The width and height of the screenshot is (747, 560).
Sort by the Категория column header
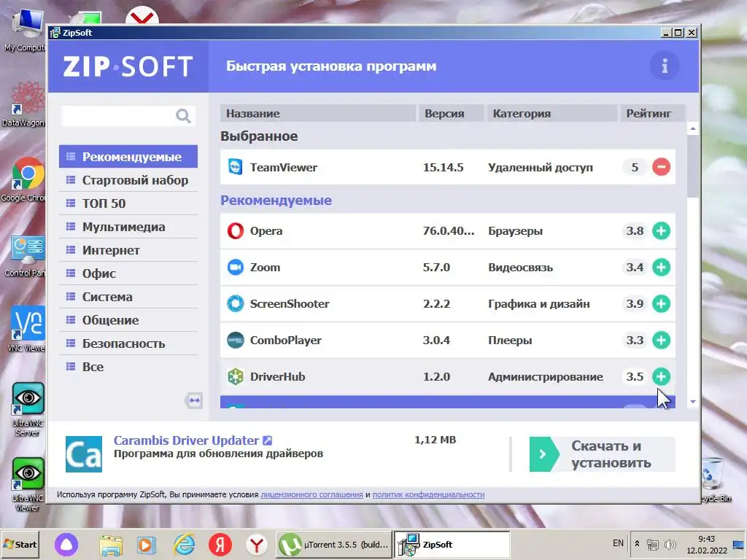(551, 113)
